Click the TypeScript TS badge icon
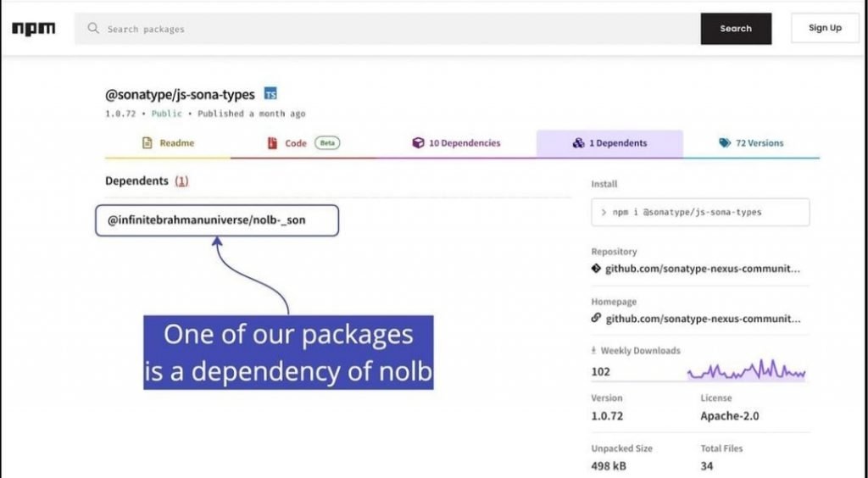The height and width of the screenshot is (478, 868). (270, 94)
